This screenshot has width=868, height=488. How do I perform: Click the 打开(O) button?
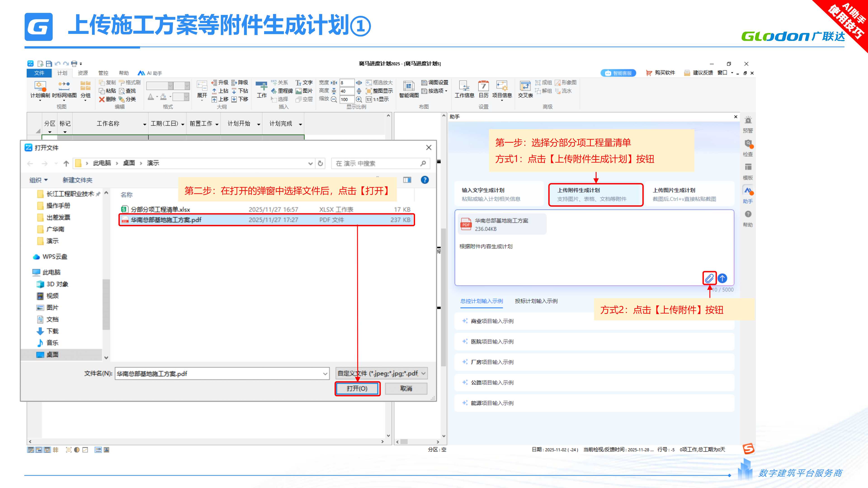(x=357, y=388)
